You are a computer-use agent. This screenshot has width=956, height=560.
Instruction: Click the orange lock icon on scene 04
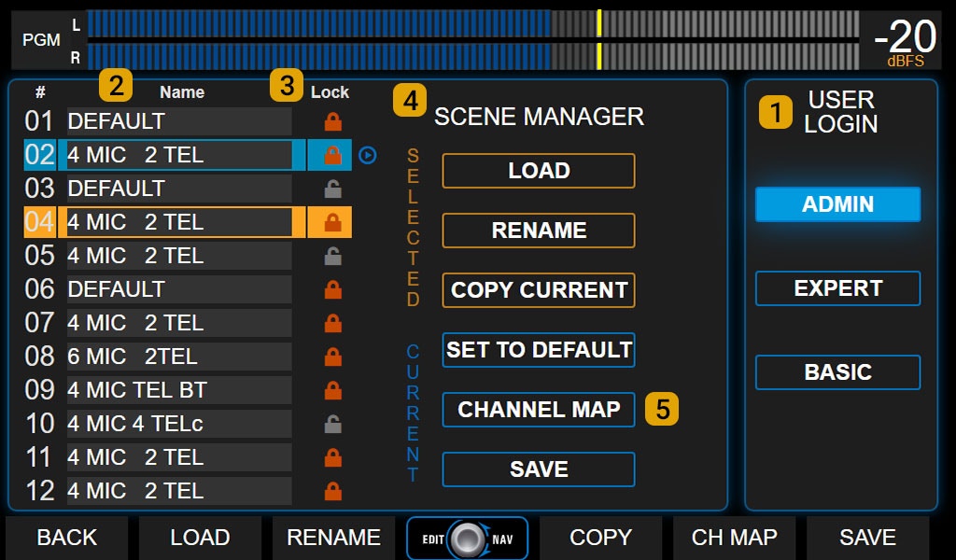(x=331, y=222)
